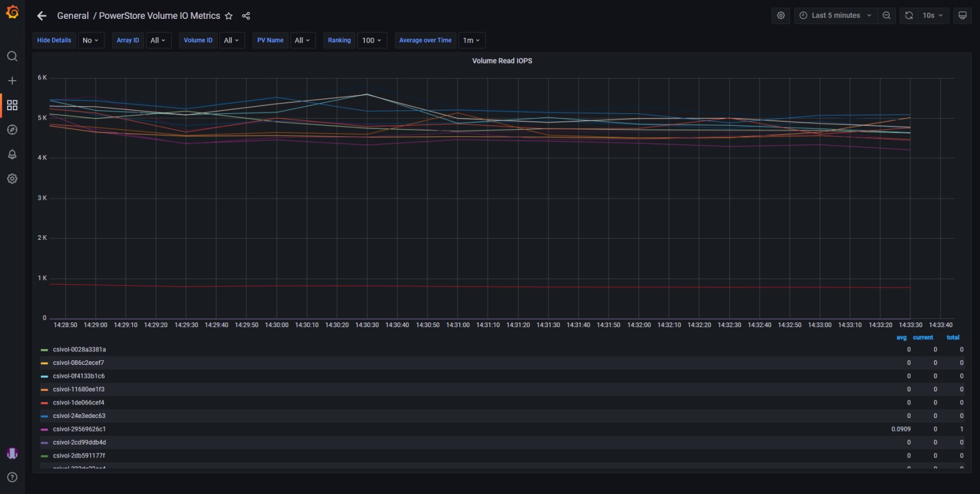Open refresh interval 10s dropdown
Screen dimensions: 980x494
pyautogui.click(x=933, y=16)
